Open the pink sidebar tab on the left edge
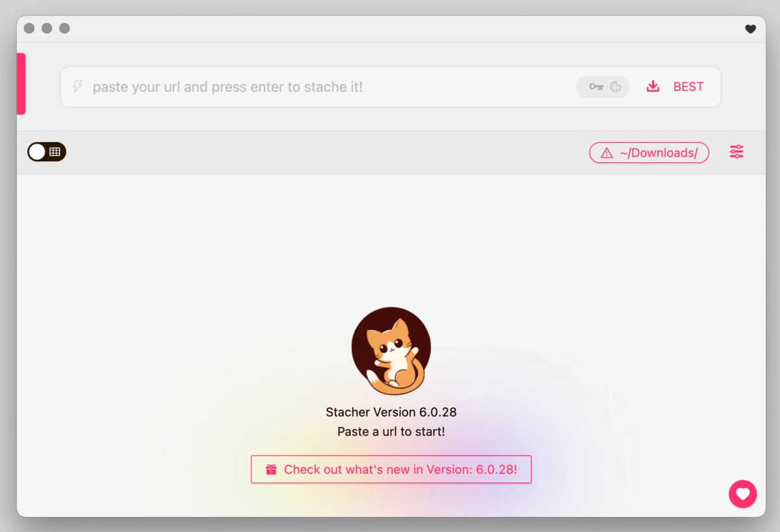 point(21,84)
